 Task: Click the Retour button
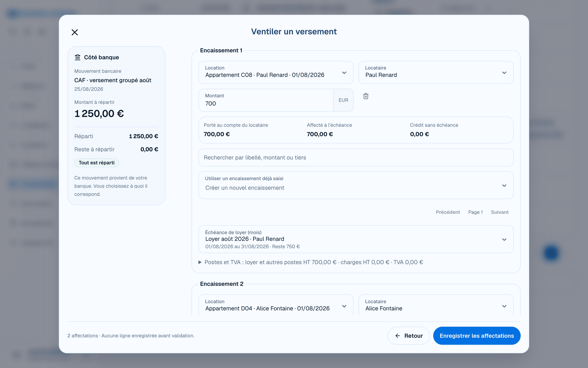(x=409, y=336)
